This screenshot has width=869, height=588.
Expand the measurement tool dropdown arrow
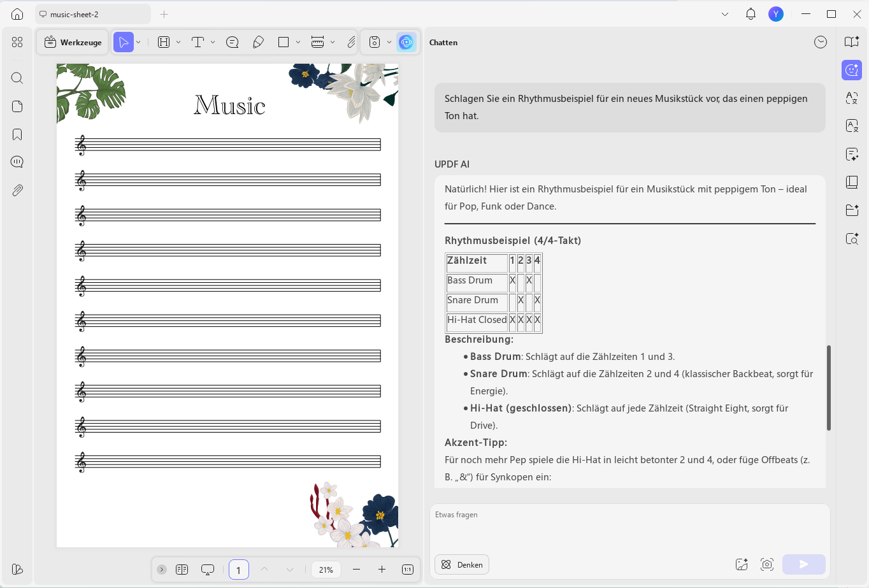click(x=333, y=42)
